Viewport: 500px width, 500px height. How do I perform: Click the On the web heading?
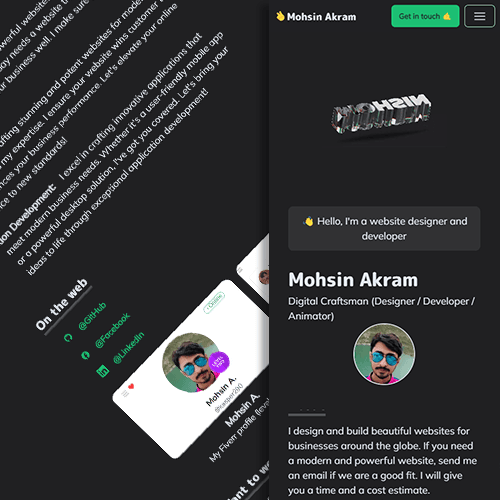pyautogui.click(x=62, y=304)
